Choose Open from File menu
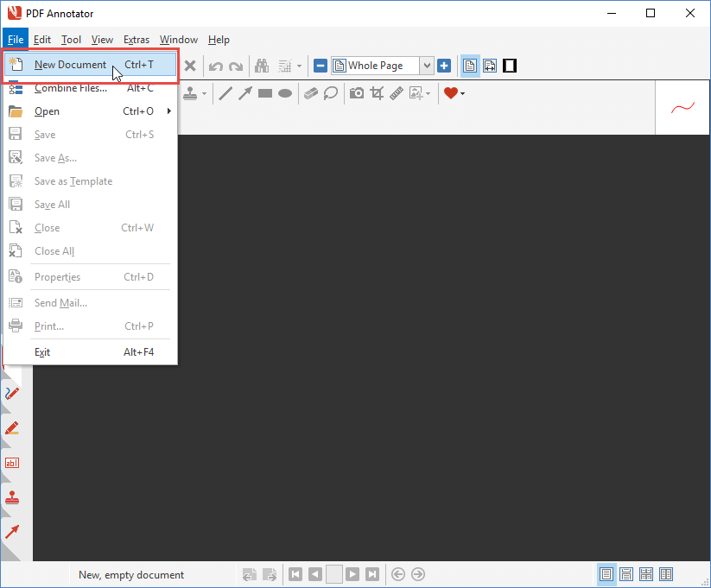Screen dimensions: 711x588 [90, 111]
